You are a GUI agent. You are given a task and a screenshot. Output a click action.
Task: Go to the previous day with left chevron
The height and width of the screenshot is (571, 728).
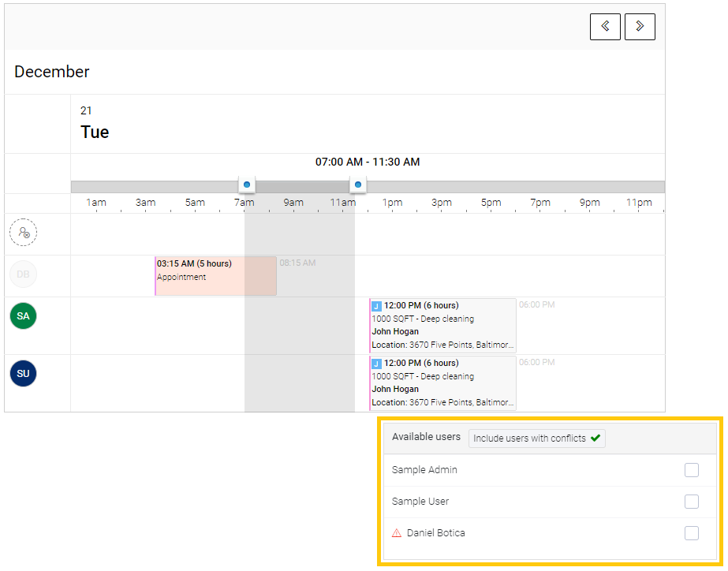pyautogui.click(x=605, y=27)
